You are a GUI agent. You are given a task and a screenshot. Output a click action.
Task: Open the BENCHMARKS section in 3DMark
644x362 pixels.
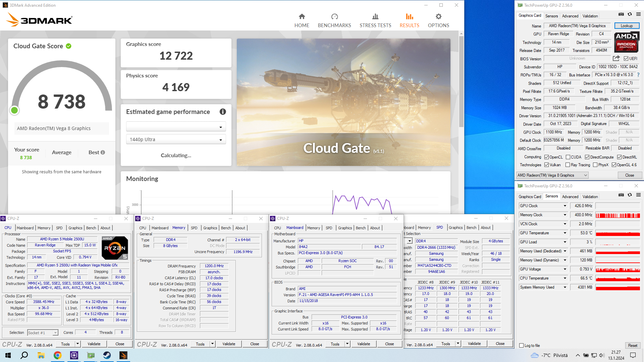point(334,21)
